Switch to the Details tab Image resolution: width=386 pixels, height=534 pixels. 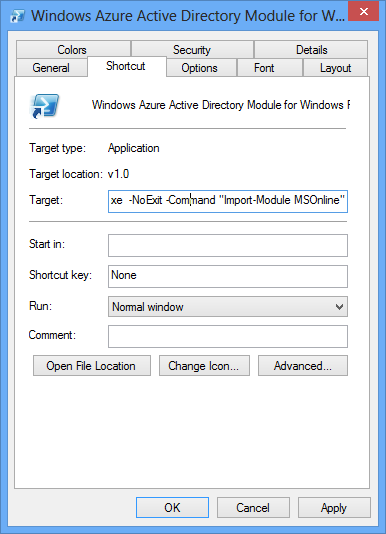[311, 50]
